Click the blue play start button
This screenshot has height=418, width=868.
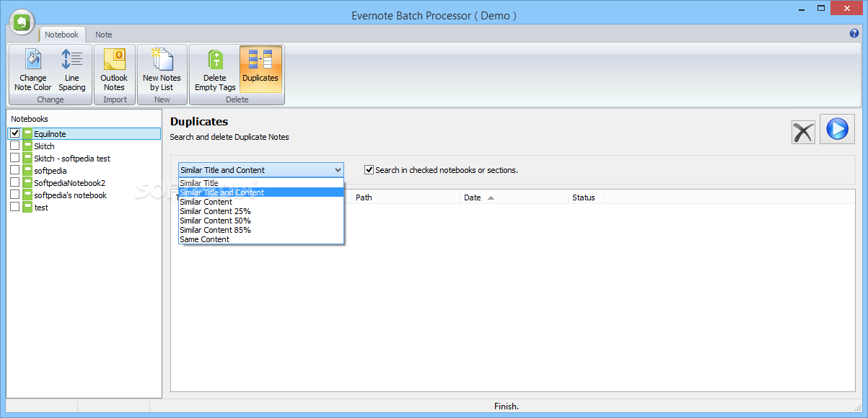pos(837,129)
